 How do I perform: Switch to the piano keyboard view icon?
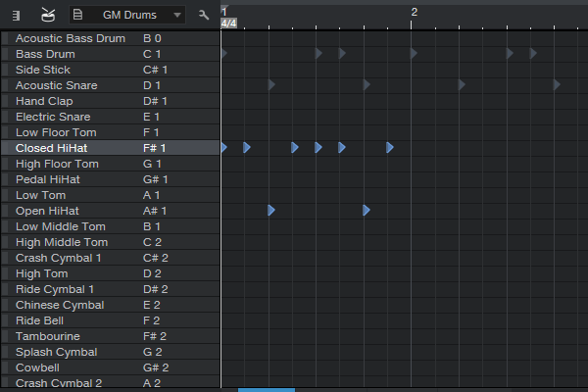pos(17,15)
